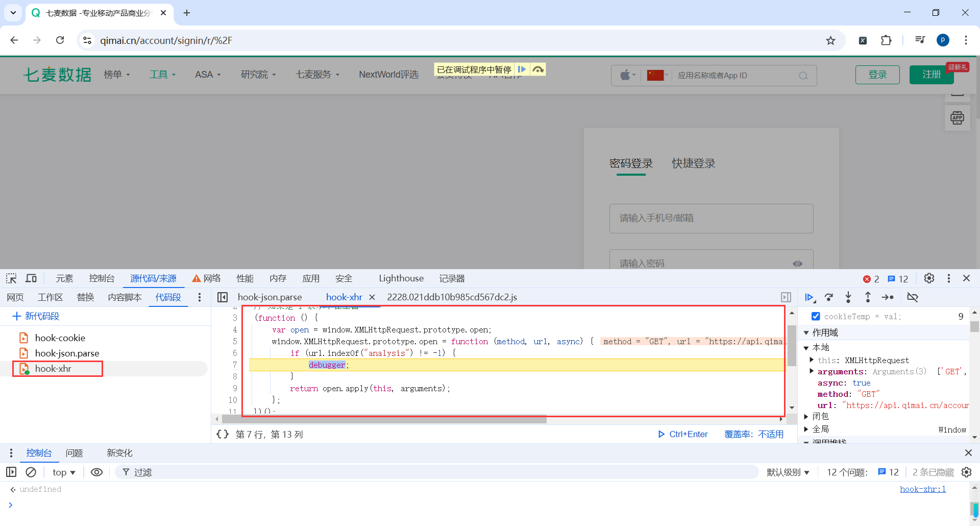Deactivate breakpoints icon
Viewport: 980px width, 526px height.
point(912,297)
